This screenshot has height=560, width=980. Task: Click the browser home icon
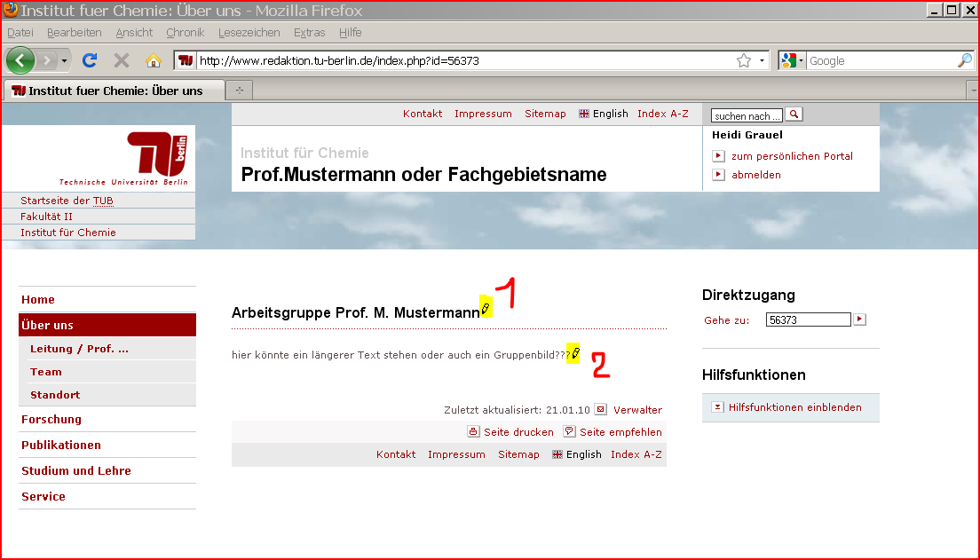tap(153, 60)
